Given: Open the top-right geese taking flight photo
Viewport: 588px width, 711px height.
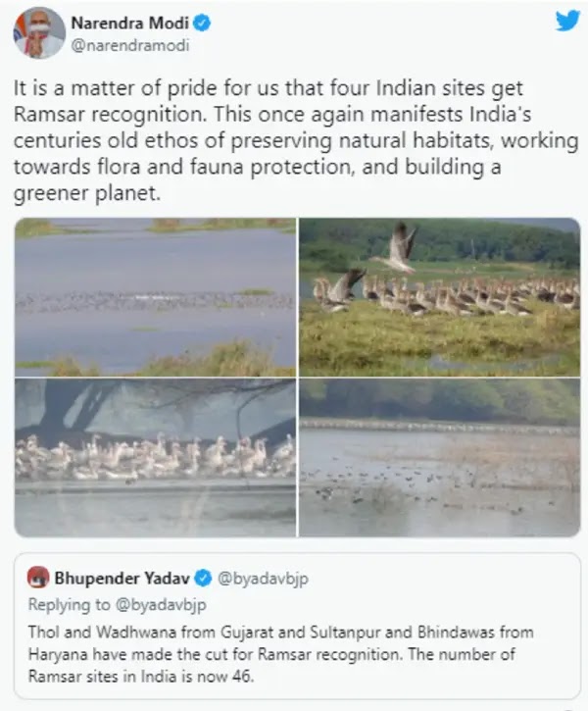Looking at the screenshot, I should pos(439,297).
